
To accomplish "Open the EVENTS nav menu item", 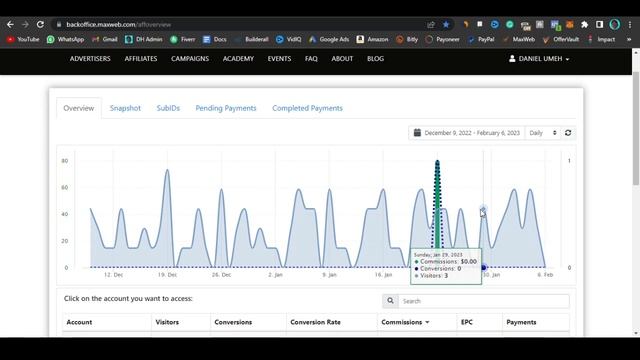I will 279,59.
